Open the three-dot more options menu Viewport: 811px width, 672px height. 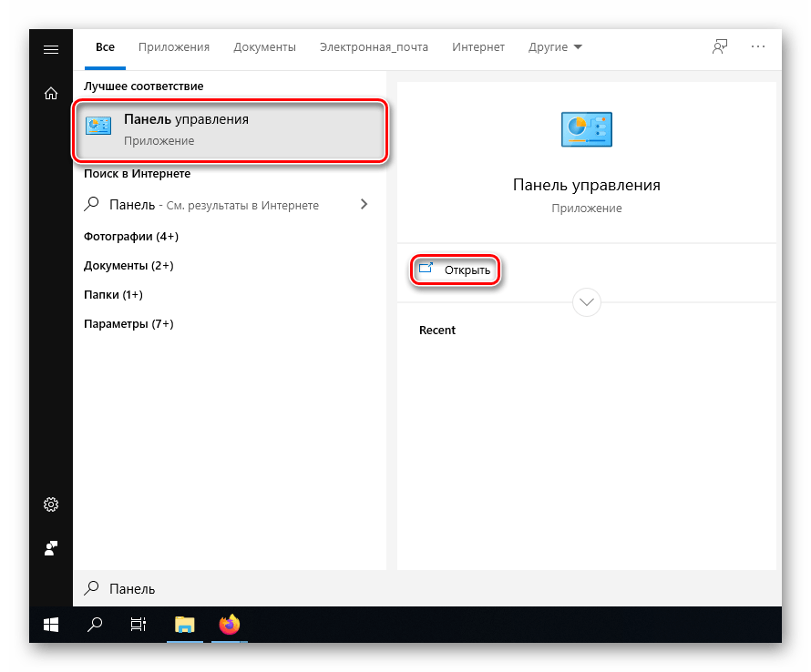[x=758, y=47]
